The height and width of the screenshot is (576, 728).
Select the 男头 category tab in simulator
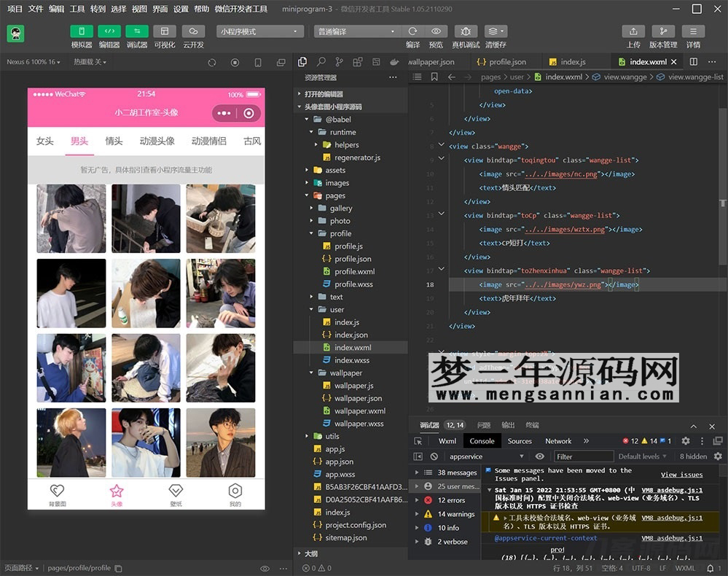point(79,141)
